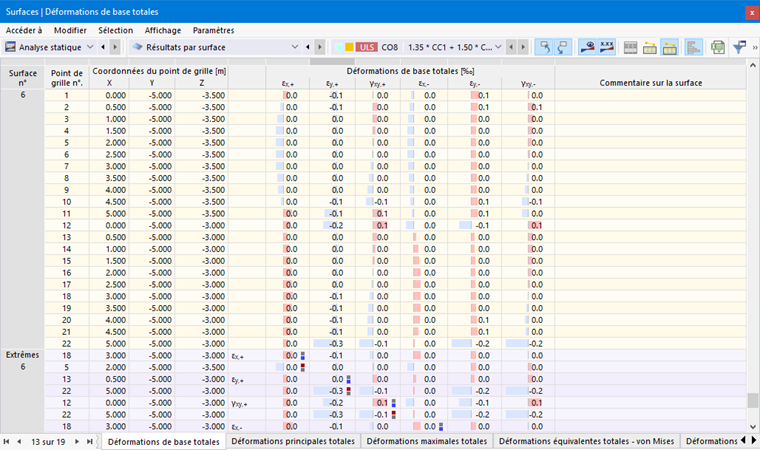Screen dimensions: 760x450
Task: Click the Point de grille n° header
Action: [67, 78]
